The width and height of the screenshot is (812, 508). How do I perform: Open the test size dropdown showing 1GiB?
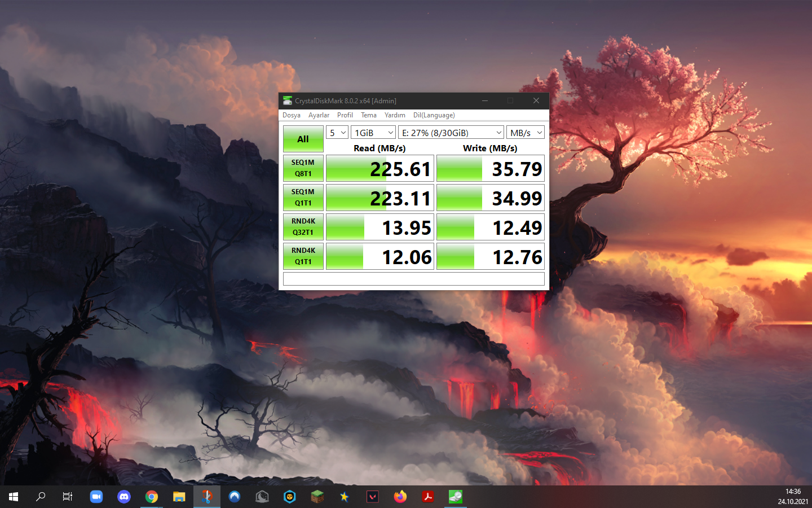click(373, 133)
